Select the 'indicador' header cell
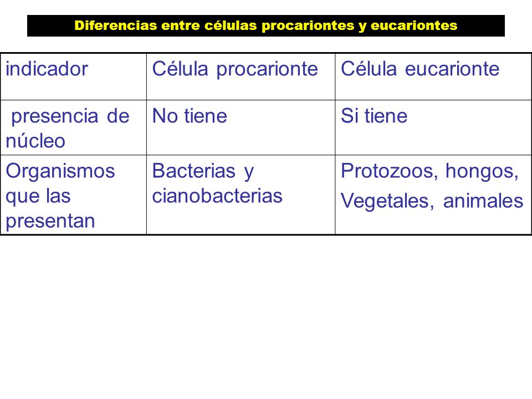 pos(74,76)
